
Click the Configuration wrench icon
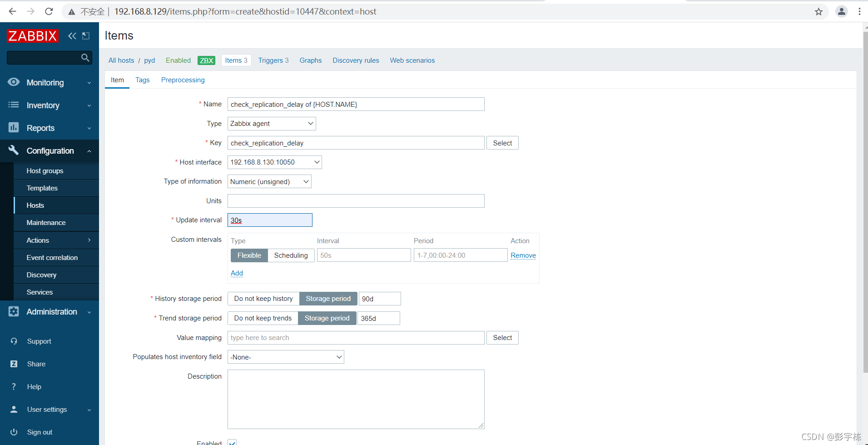click(x=14, y=150)
